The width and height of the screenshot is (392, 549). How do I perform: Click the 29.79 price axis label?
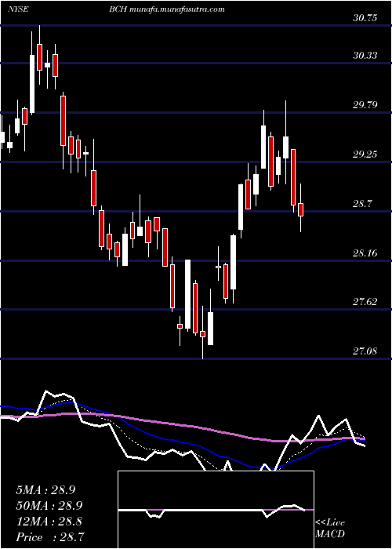(x=365, y=104)
